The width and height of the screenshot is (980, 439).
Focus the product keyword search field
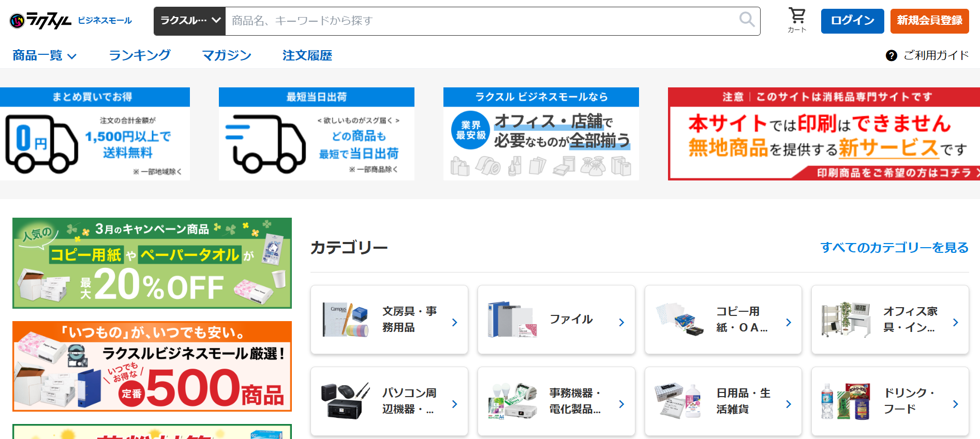point(481,21)
